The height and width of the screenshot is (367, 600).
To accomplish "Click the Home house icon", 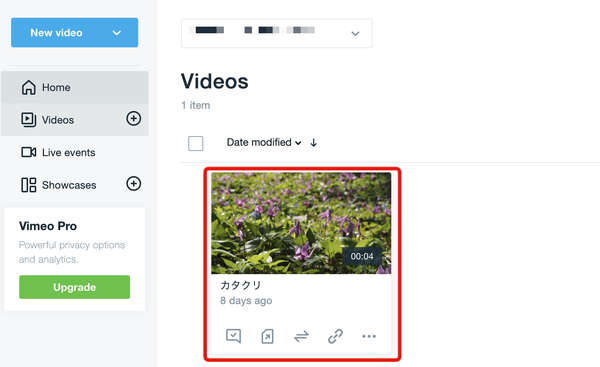I will click(28, 87).
